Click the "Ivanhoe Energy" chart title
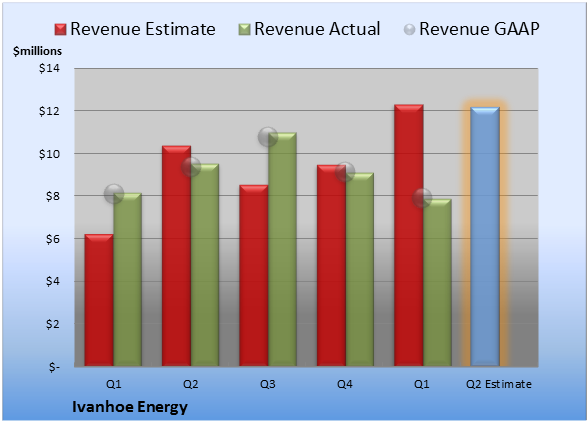This screenshot has width=588, height=422. 130,407
